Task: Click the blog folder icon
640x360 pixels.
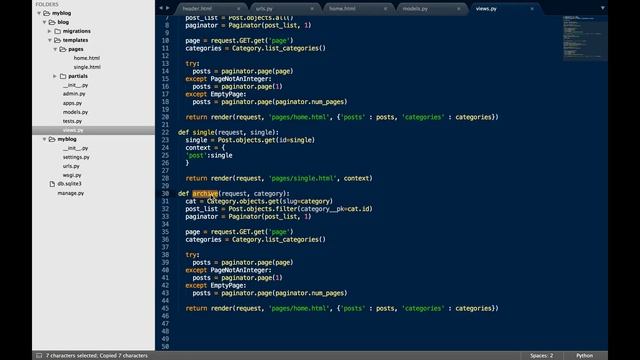Action: click(52, 22)
